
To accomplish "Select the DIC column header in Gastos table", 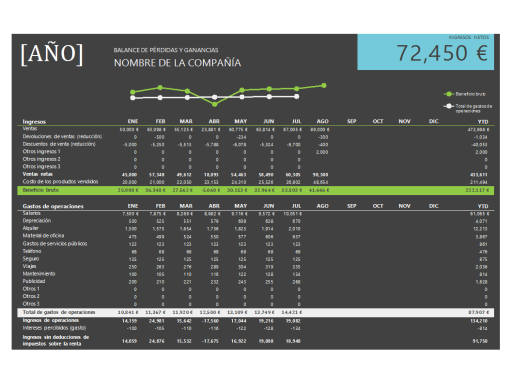I will (433, 206).
